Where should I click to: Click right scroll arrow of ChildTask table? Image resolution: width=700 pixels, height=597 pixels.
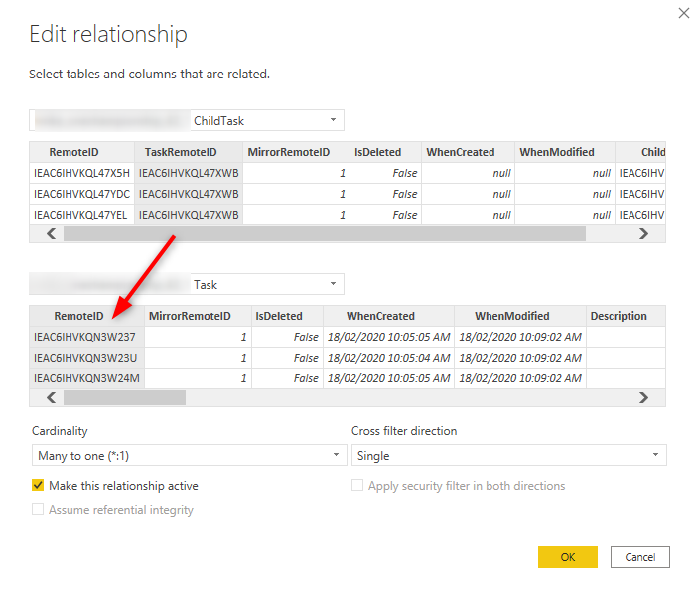(643, 234)
